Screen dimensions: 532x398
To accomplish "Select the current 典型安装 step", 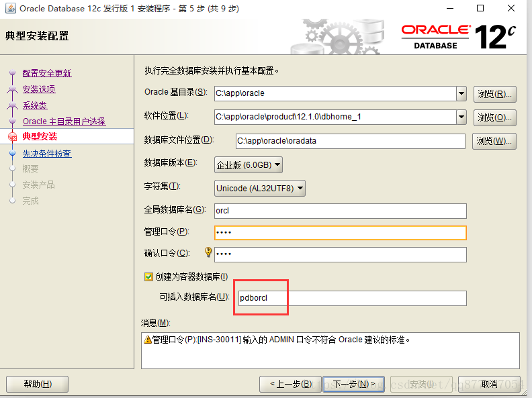I will click(40, 136).
